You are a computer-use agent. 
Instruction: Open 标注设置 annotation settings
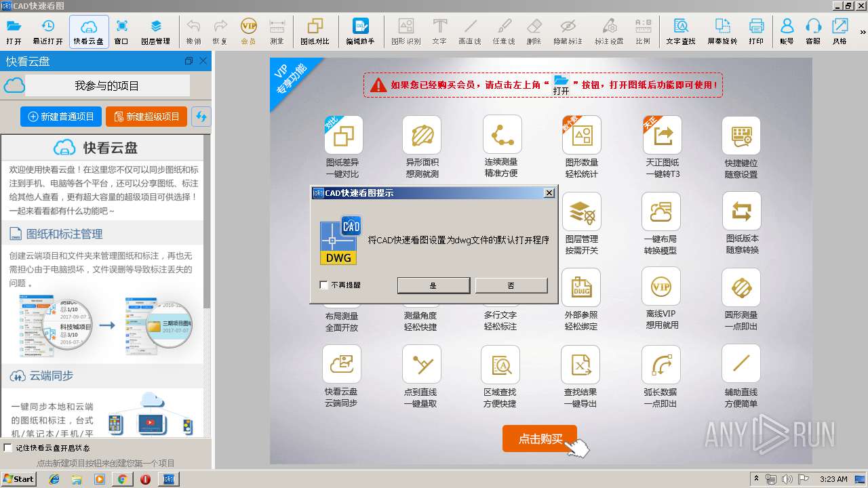point(609,31)
